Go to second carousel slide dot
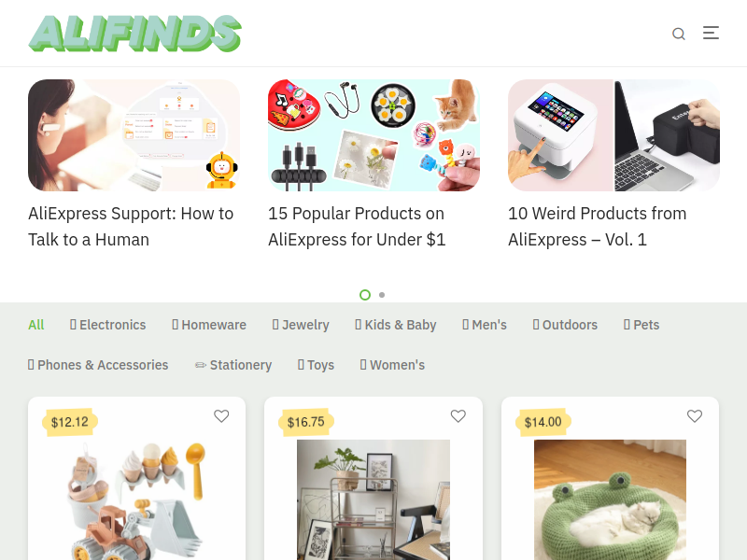The width and height of the screenshot is (747, 560). pyautogui.click(x=382, y=295)
